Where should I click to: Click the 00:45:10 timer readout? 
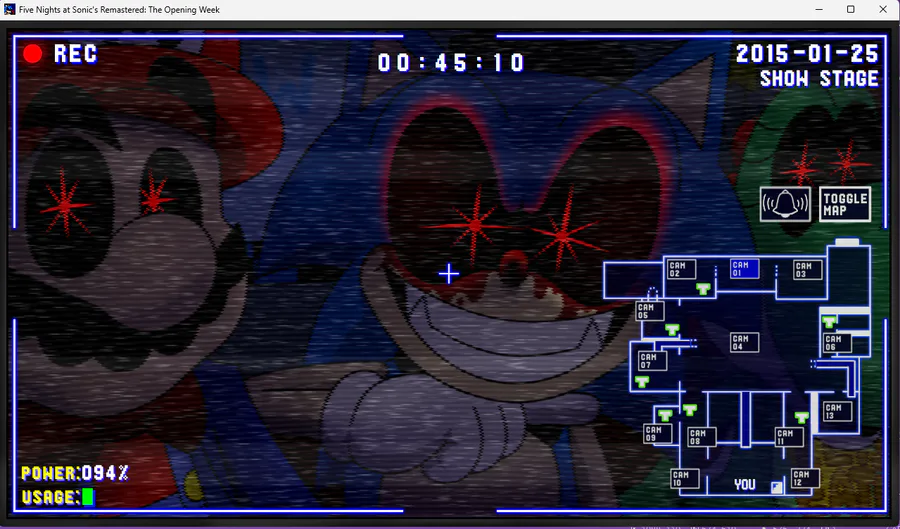(451, 63)
